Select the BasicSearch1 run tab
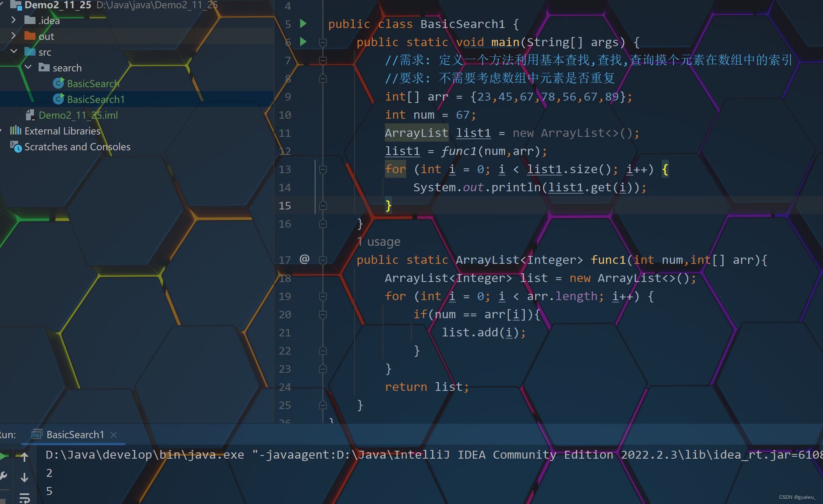This screenshot has height=504, width=823. [75, 435]
